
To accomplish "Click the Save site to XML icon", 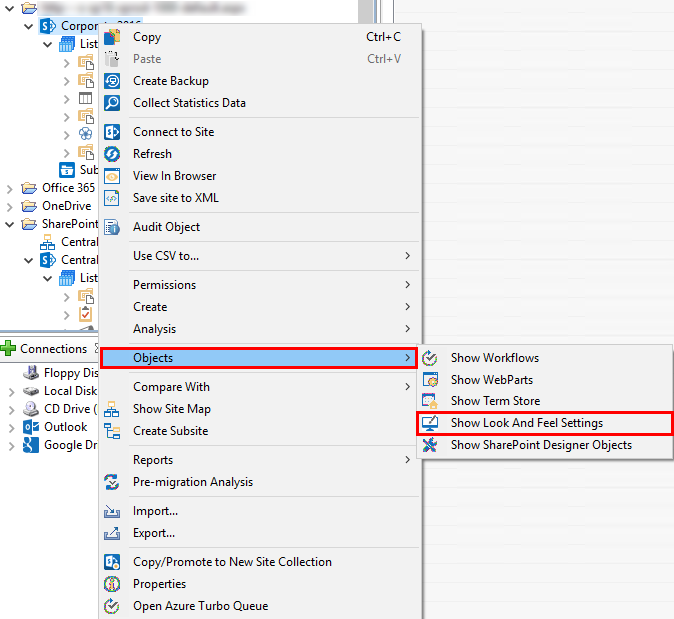I will coord(112,198).
